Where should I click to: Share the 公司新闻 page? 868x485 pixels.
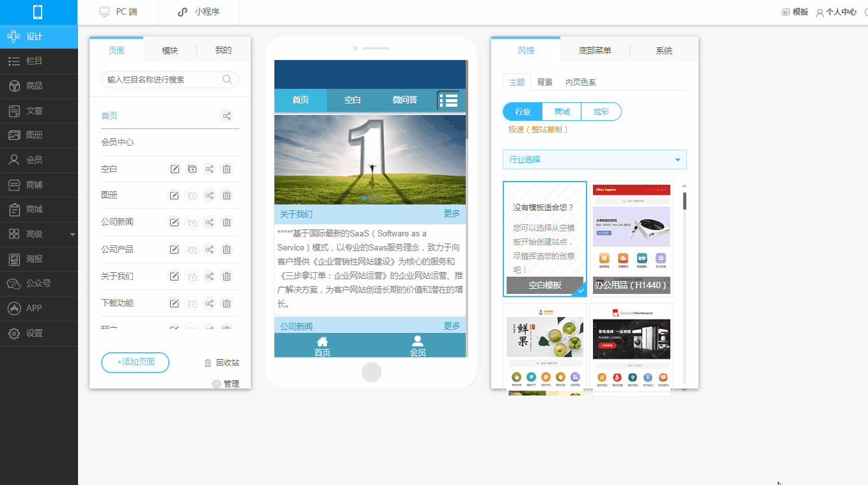pos(209,222)
